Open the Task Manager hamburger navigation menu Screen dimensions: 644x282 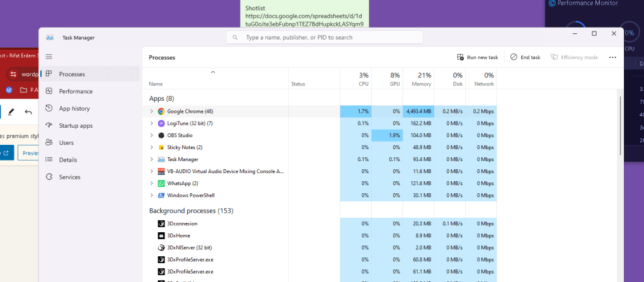click(x=49, y=57)
